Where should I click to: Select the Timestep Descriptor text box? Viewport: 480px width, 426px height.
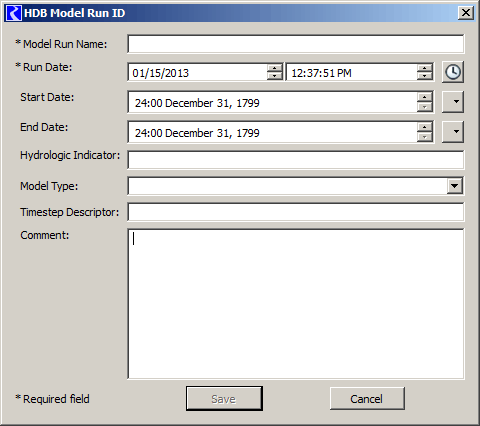click(296, 212)
